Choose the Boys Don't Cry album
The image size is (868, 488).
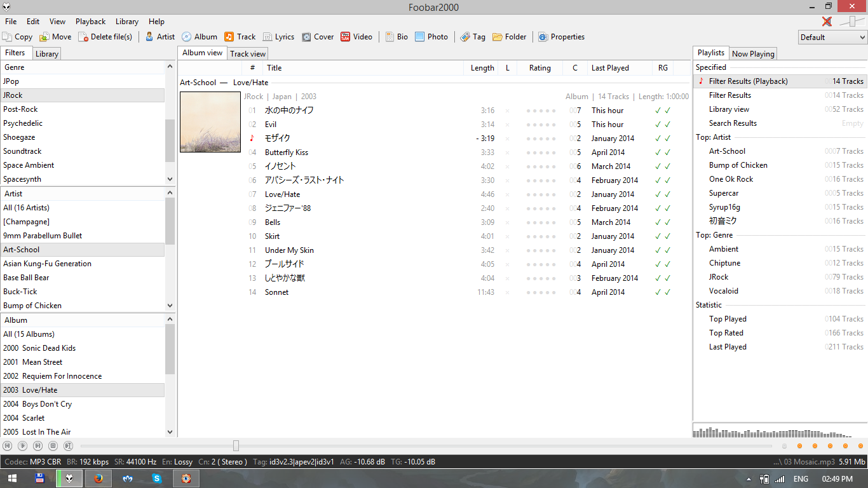pos(82,404)
